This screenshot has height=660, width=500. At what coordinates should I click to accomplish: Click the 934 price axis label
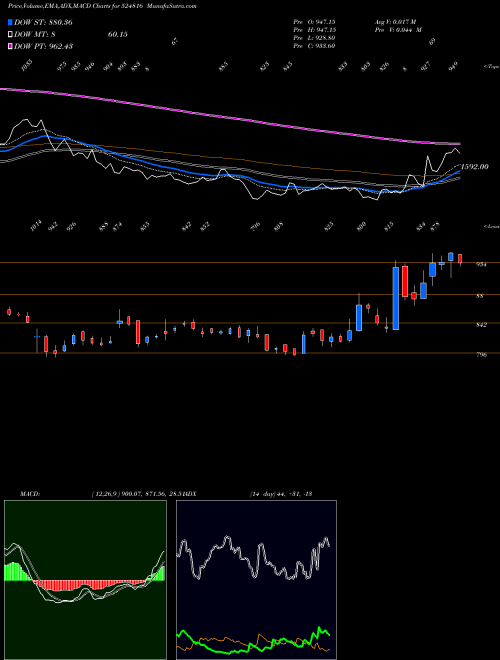[481, 265]
